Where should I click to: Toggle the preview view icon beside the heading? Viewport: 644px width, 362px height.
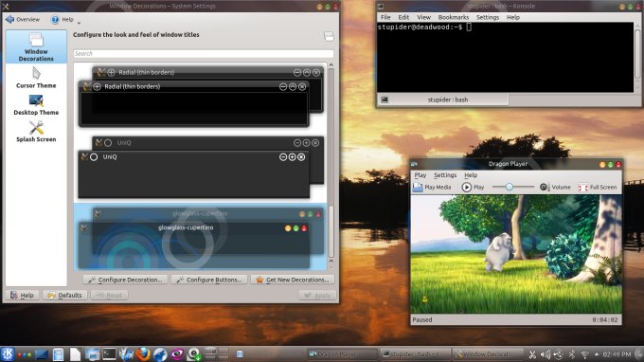(x=329, y=36)
